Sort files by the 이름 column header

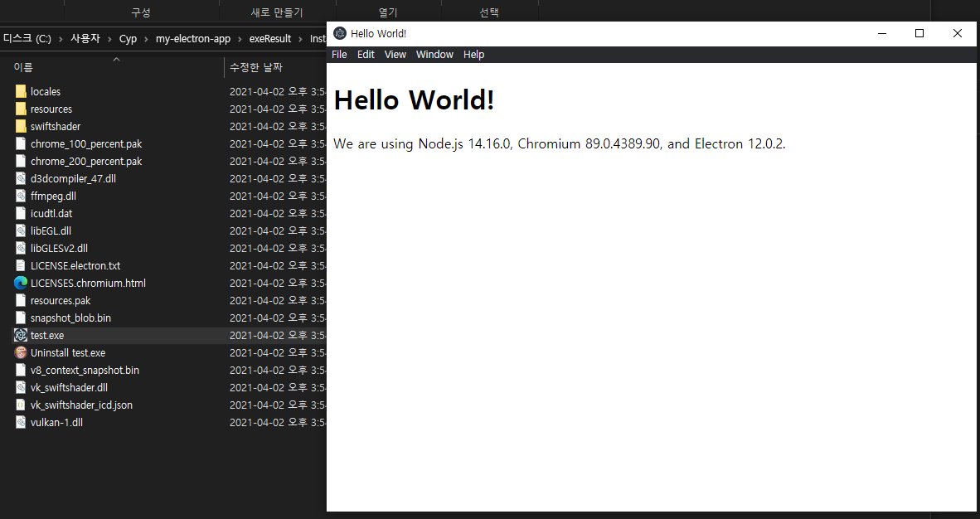(x=24, y=67)
